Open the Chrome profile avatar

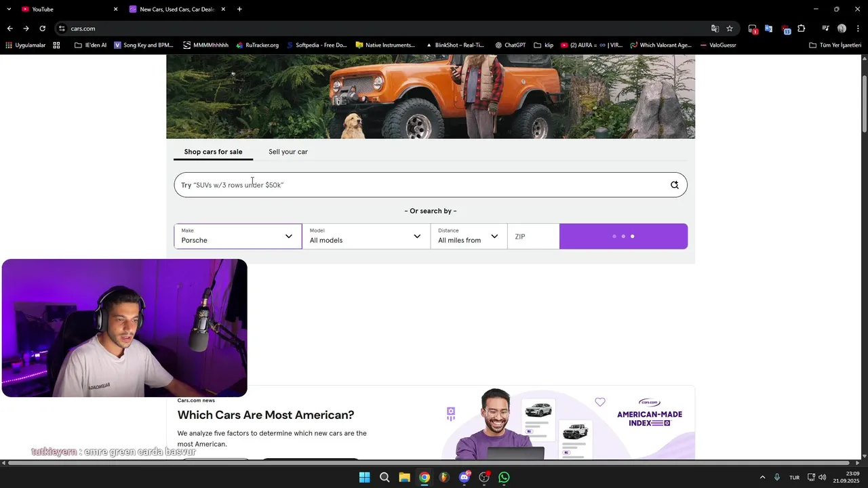pos(842,28)
